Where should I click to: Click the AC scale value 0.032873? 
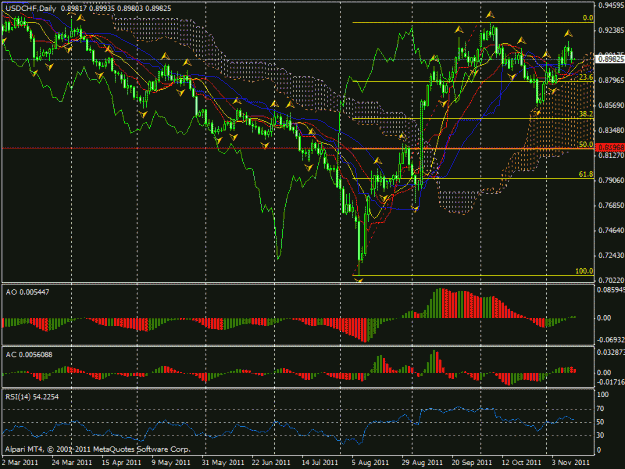coord(611,352)
